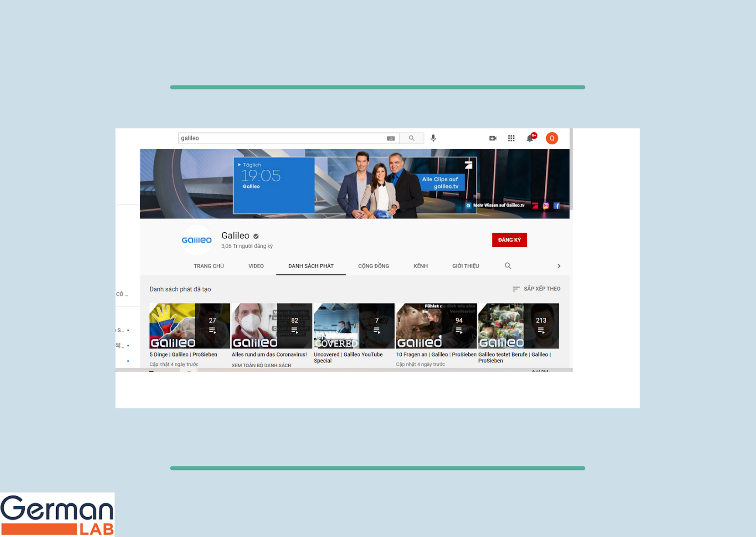This screenshot has width=756, height=537.
Task: Switch to the KÊNH tab
Action: [x=421, y=266]
